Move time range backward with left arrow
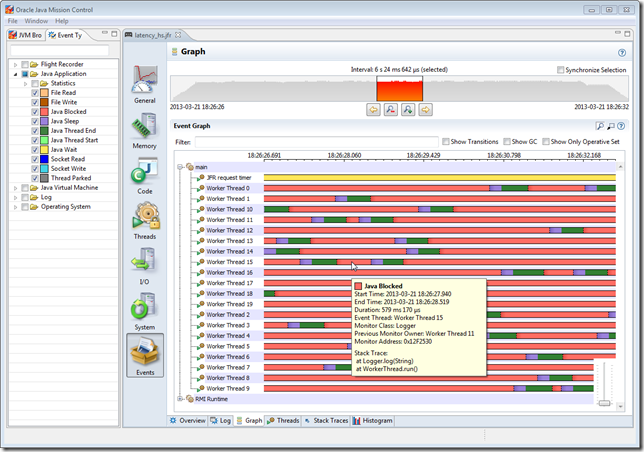 pyautogui.click(x=373, y=110)
